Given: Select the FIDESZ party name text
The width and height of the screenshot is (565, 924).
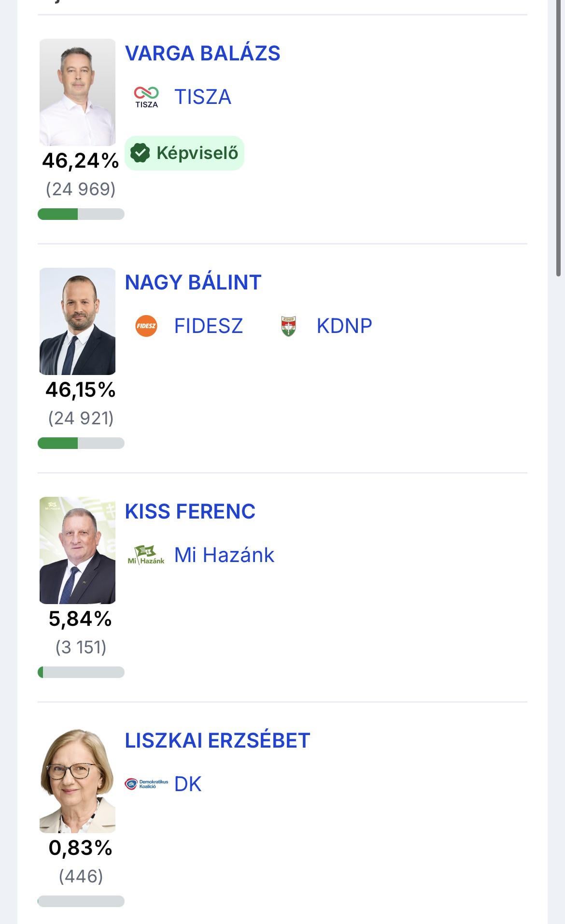Looking at the screenshot, I should click(208, 326).
